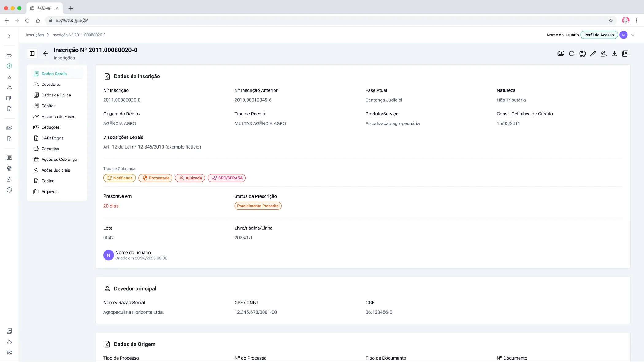
Task: Click the blocked circle icon in left rail
Action: click(10, 190)
